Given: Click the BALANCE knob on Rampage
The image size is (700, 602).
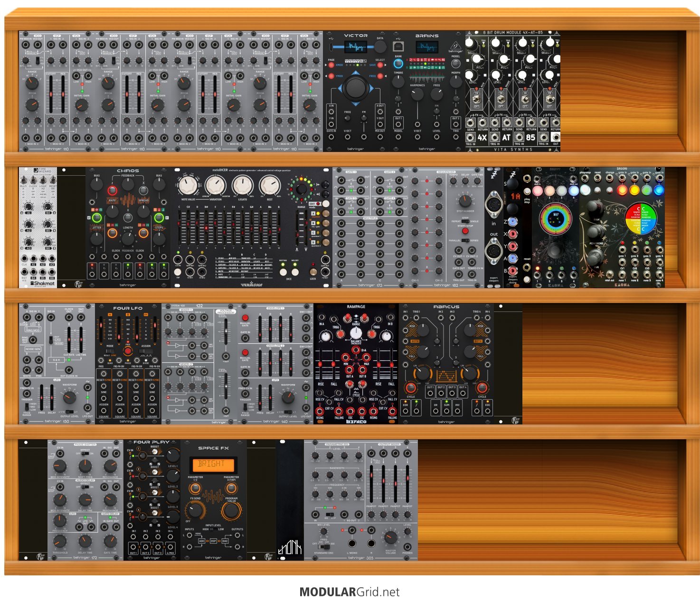Looking at the screenshot, I should point(356,333).
